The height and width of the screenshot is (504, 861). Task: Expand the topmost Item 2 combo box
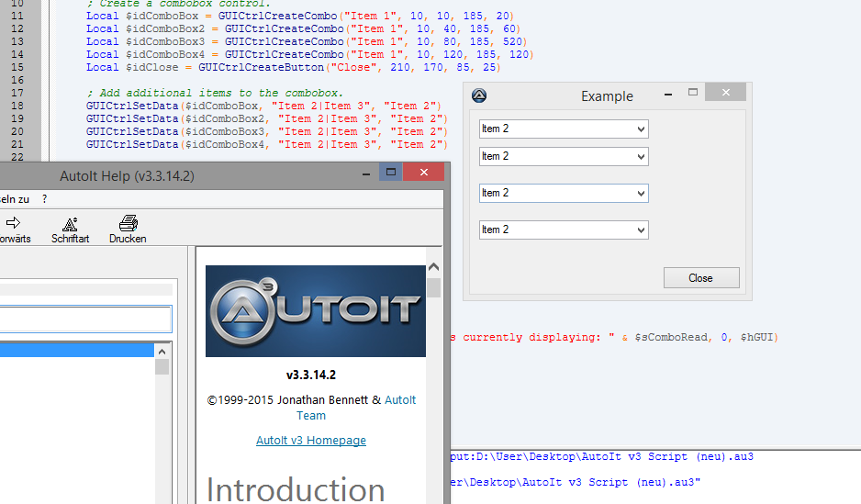(x=640, y=129)
